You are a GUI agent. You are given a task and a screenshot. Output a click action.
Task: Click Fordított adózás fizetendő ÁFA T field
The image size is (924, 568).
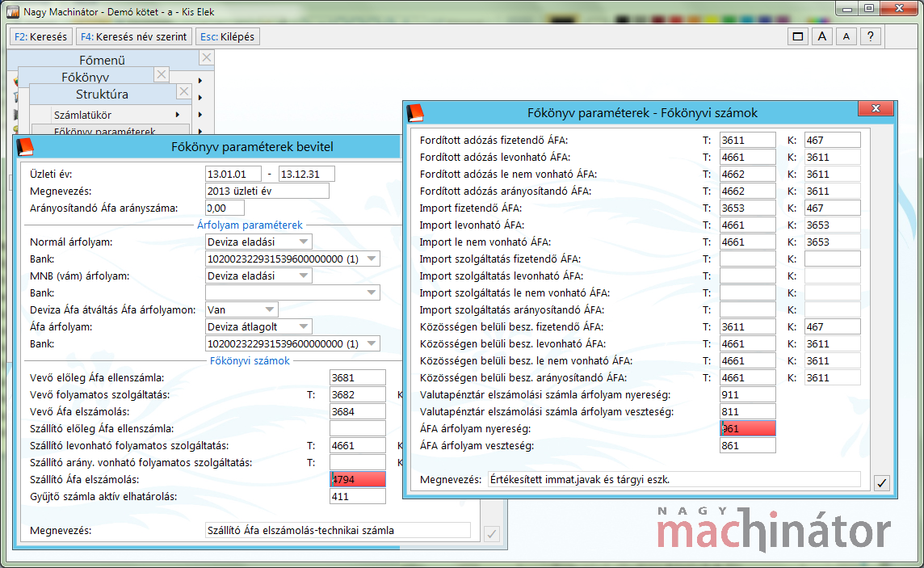tap(748, 141)
